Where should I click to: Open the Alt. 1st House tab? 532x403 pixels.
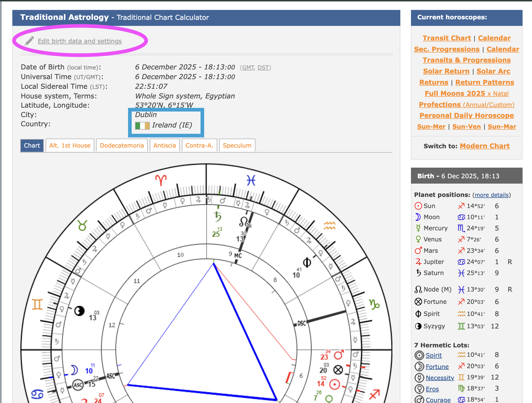pyautogui.click(x=70, y=145)
